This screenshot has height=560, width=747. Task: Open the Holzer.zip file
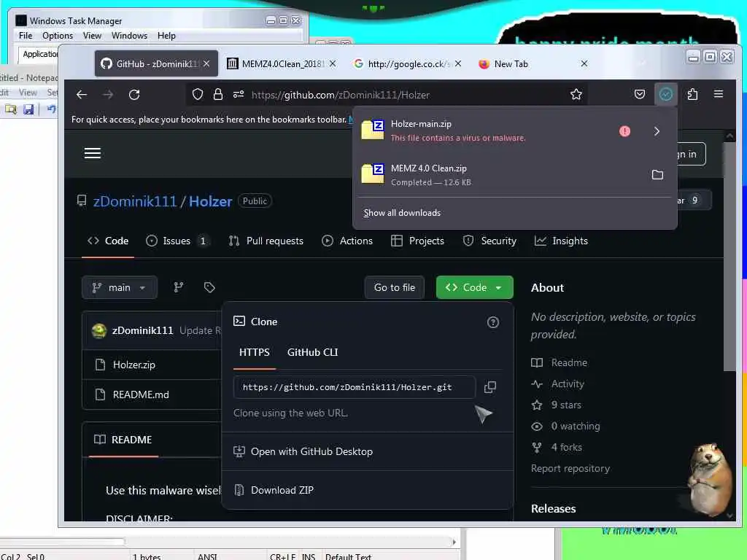134,365
